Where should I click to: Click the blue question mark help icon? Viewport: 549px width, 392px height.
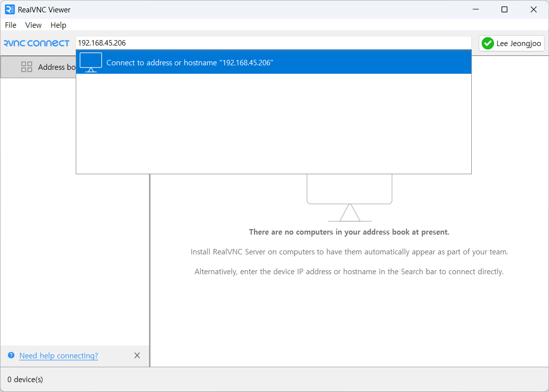click(11, 355)
